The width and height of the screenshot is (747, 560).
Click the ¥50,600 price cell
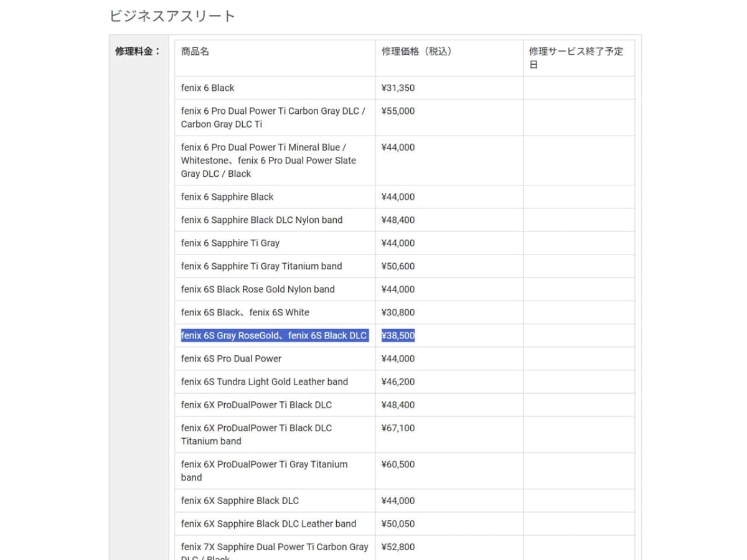[398, 266]
